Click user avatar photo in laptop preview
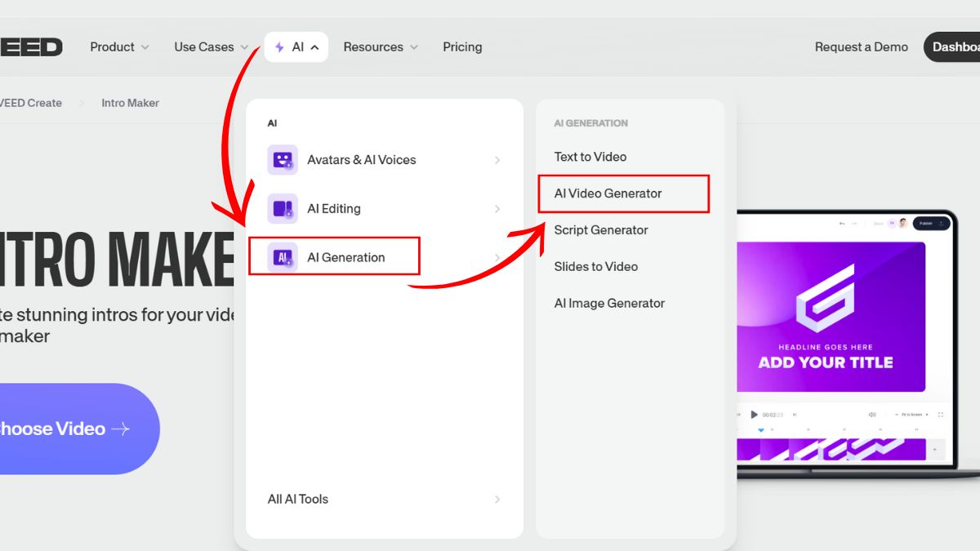This screenshot has width=980, height=551. 903,224
